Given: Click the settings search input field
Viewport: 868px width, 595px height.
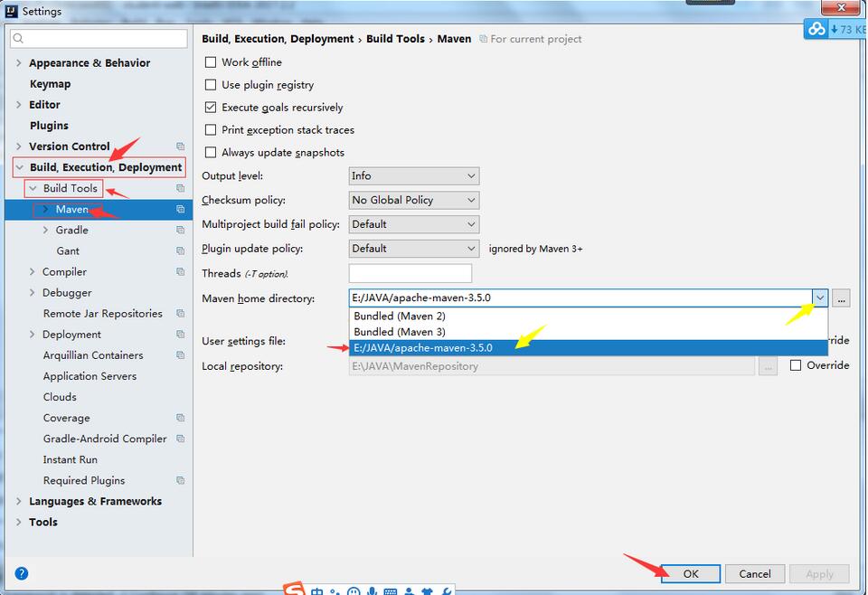Looking at the screenshot, I should click(99, 38).
